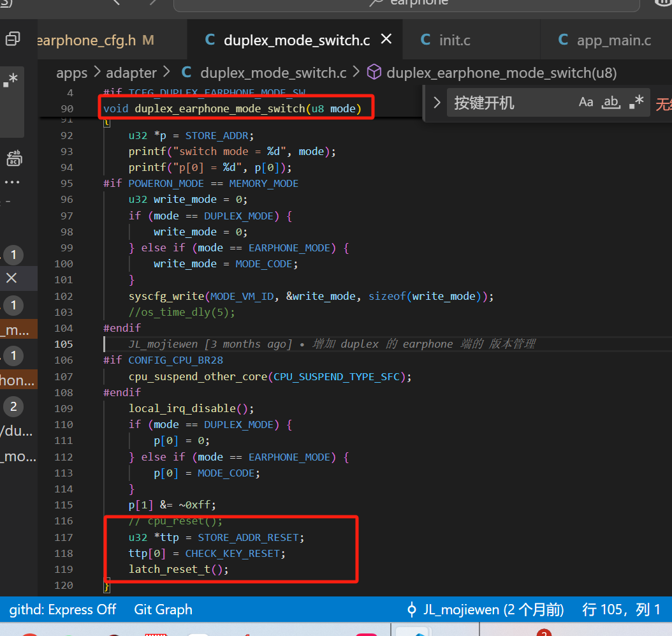Toggle search details with the ellipsis
Screen dimensions: 672x636
coord(12,182)
